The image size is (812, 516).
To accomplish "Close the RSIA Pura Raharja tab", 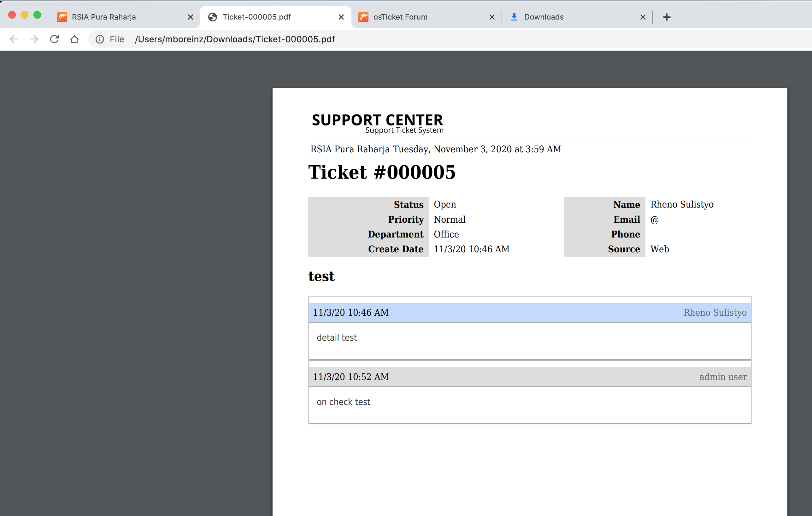I will (x=191, y=17).
